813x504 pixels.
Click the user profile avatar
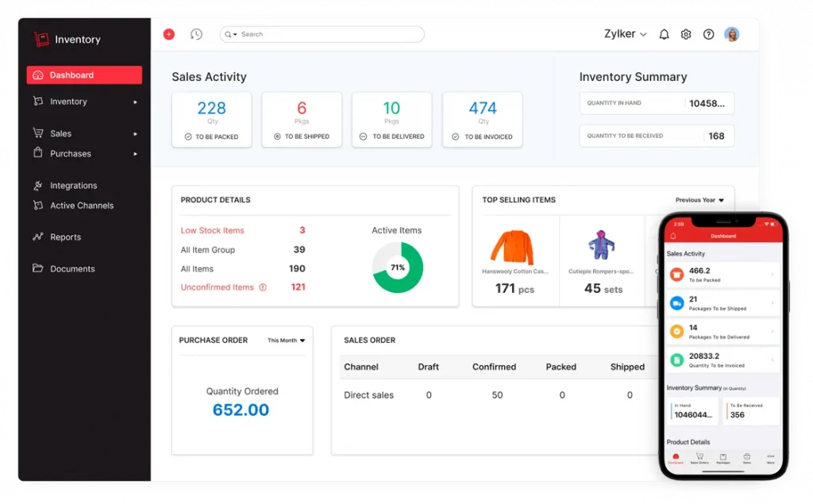[x=731, y=34]
